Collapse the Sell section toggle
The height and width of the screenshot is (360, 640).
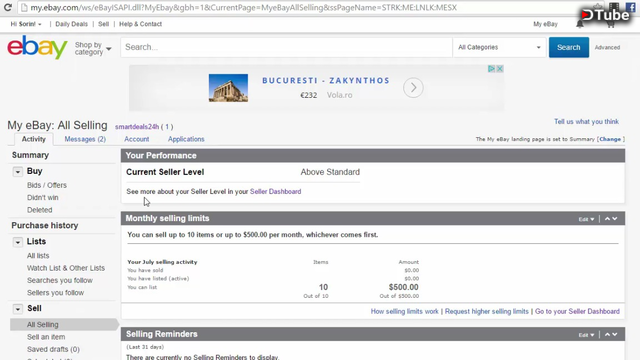[18, 309]
